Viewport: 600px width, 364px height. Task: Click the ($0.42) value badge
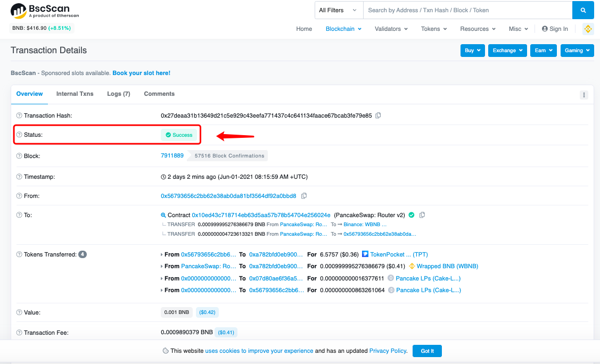click(x=207, y=312)
